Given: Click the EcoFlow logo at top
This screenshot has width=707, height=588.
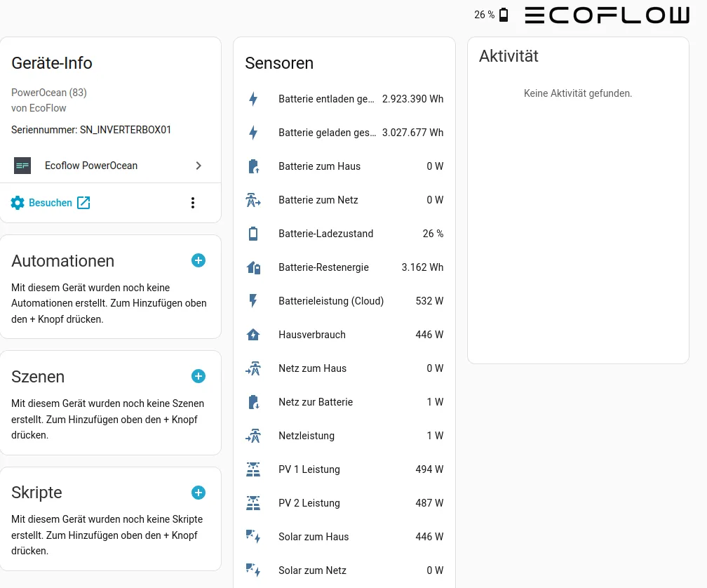Looking at the screenshot, I should coord(607,15).
